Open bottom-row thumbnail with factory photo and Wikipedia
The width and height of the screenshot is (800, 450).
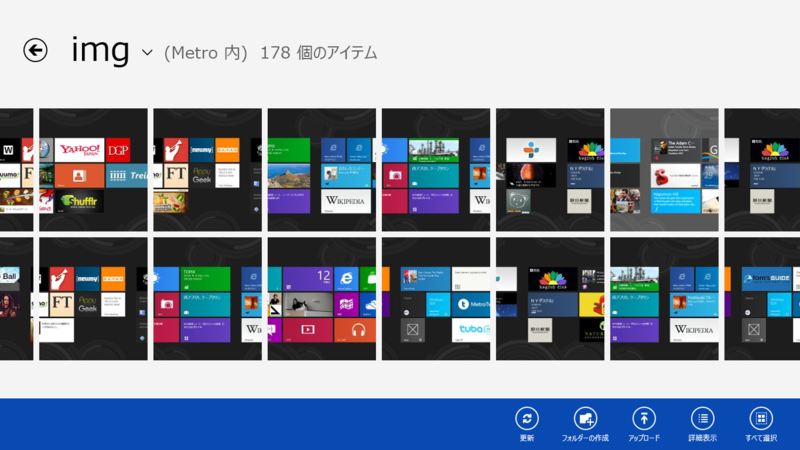[x=664, y=298]
